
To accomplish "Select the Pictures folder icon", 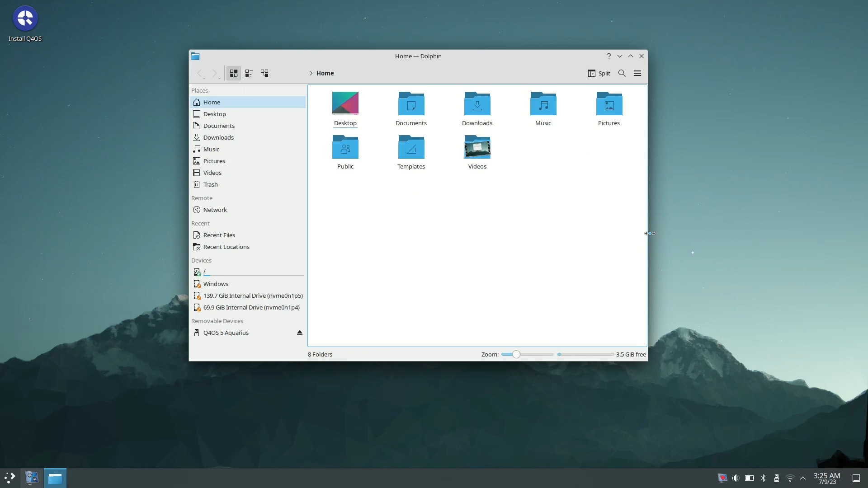I will pyautogui.click(x=609, y=103).
